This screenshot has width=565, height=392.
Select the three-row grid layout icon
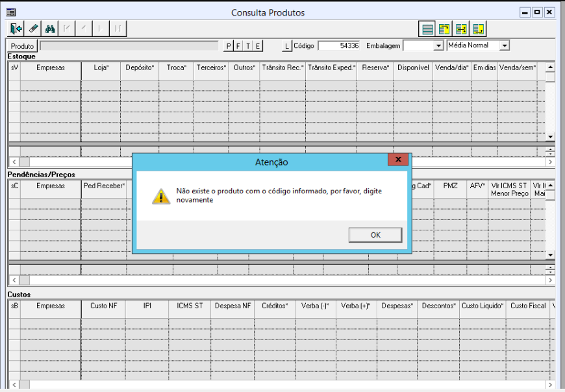(427, 29)
